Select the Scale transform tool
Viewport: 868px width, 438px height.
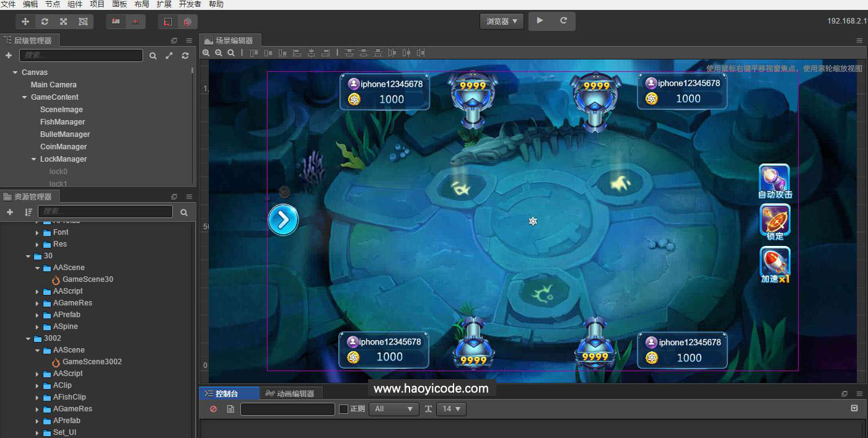point(63,21)
